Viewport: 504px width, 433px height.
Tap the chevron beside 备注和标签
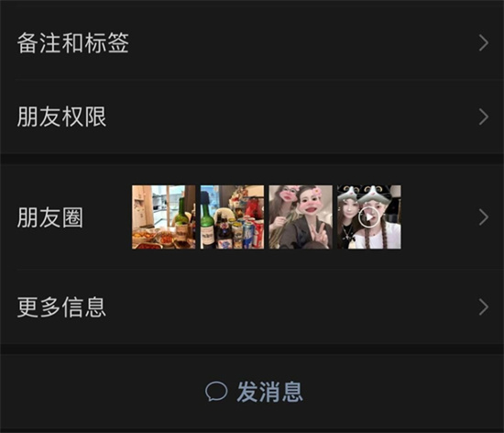coord(484,43)
